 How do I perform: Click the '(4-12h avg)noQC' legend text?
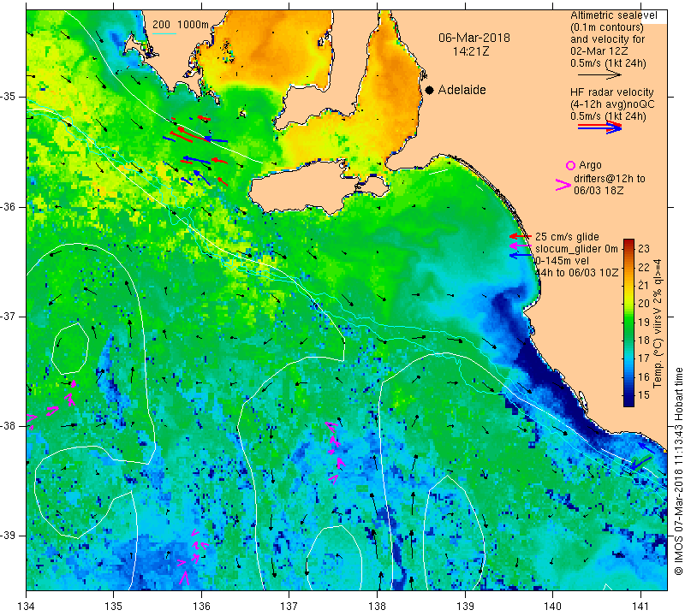point(612,104)
